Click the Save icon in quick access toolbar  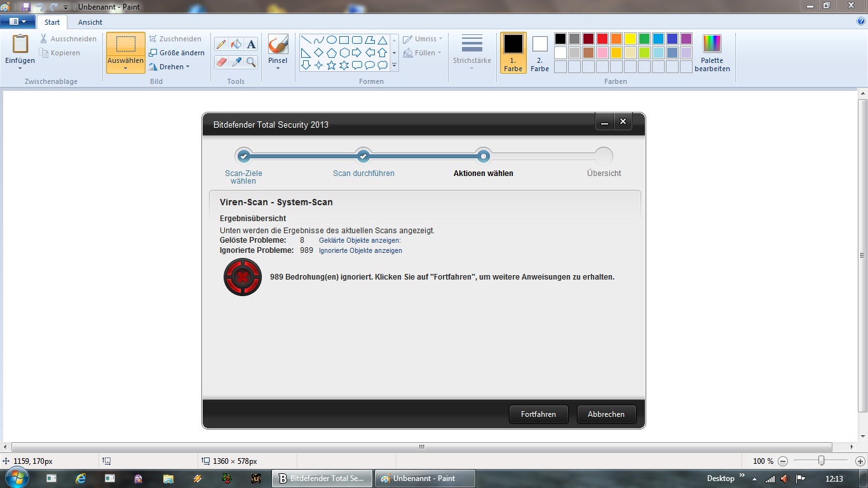(26, 6)
